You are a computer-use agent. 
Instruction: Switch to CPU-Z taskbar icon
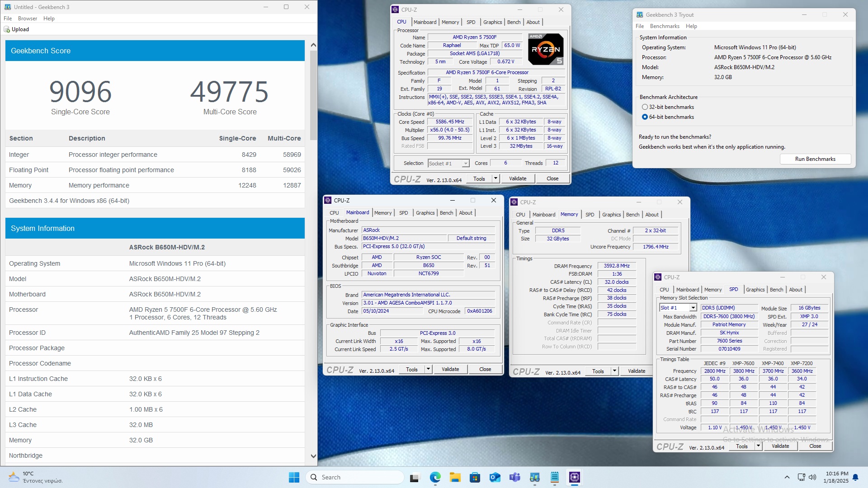(x=574, y=477)
